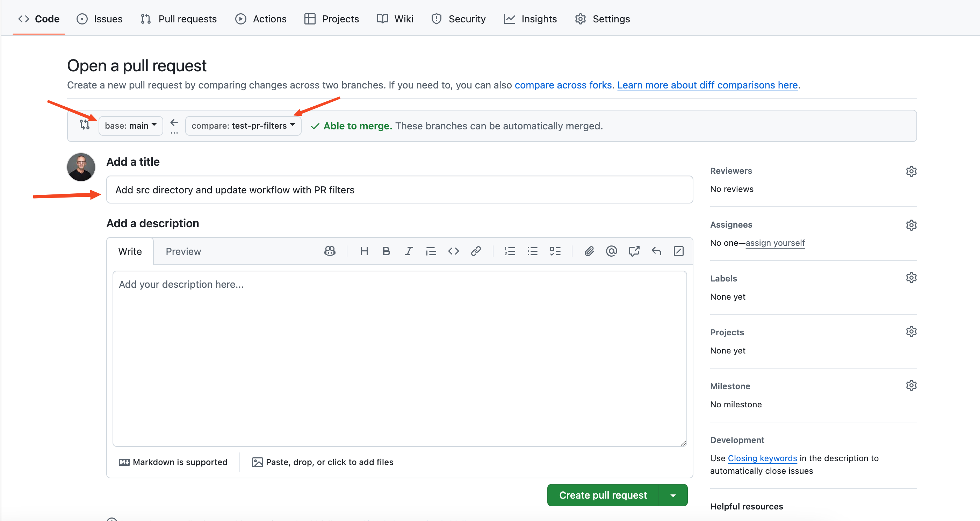980x521 pixels.
Task: Select the Write tab
Action: [130, 251]
